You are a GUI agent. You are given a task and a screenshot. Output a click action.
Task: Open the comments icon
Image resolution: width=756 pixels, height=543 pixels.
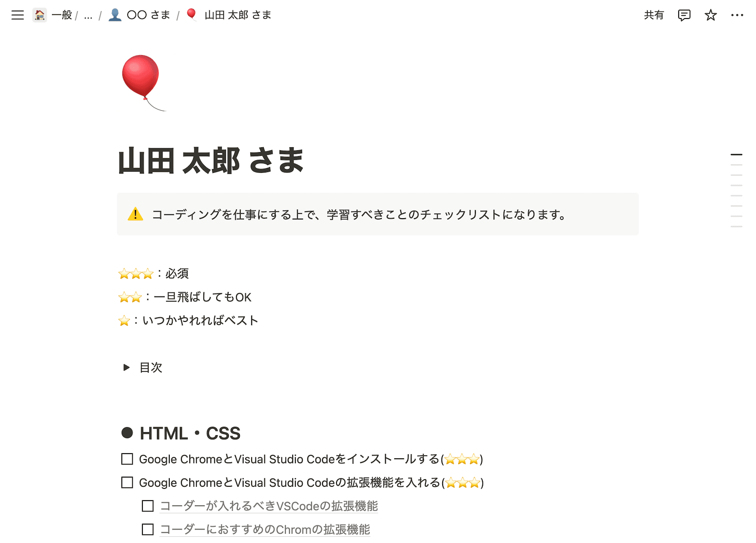(684, 16)
